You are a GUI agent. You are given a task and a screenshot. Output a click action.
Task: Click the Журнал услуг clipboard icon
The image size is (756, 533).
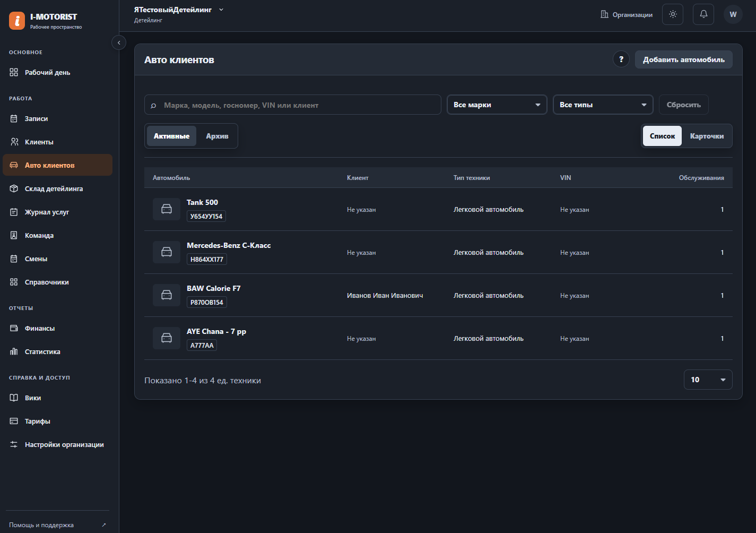point(14,212)
